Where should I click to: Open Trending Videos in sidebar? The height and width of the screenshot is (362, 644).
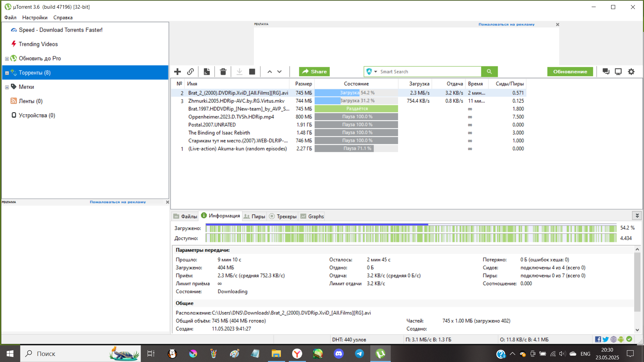tap(38, 44)
